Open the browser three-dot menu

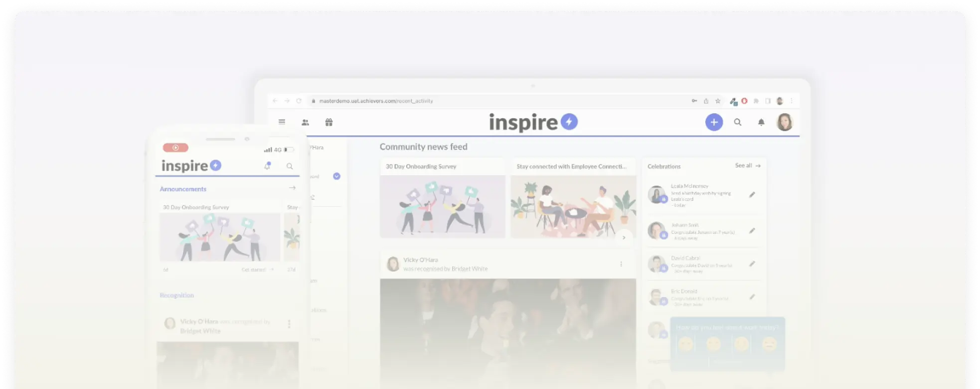click(792, 101)
